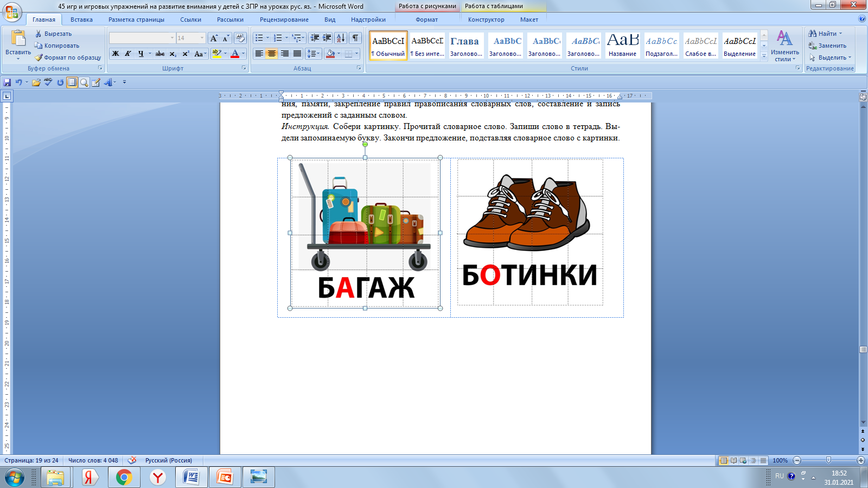Screen dimensions: 868x488
Task: Click the Cut (Вырезать) scissors icon
Action: click(x=39, y=34)
